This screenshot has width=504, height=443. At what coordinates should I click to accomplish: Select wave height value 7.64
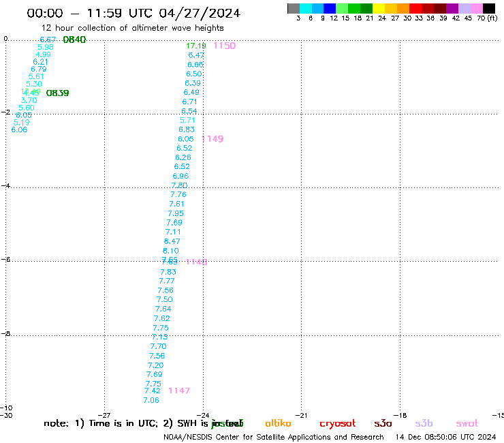[163, 309]
